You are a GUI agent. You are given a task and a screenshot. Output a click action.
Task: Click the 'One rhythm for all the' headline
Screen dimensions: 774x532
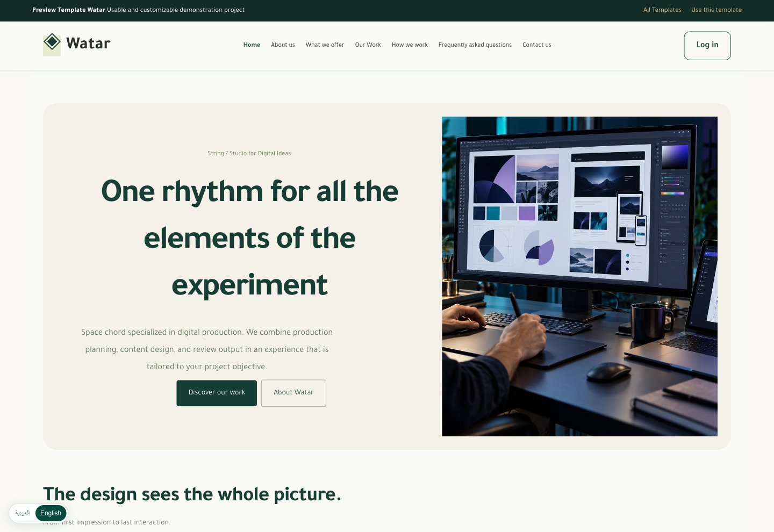pos(249,191)
